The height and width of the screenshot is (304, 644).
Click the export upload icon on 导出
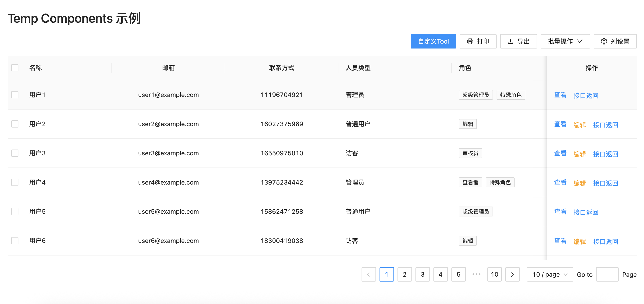pyautogui.click(x=510, y=42)
